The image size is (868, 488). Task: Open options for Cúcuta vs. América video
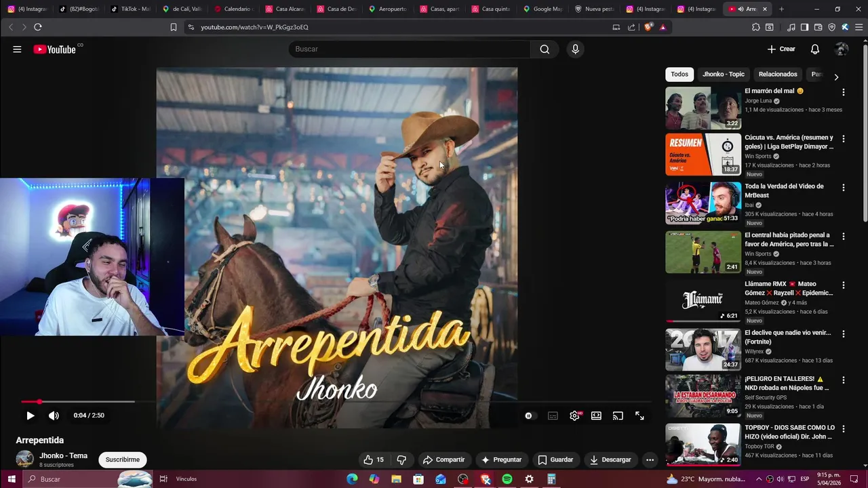point(844,139)
